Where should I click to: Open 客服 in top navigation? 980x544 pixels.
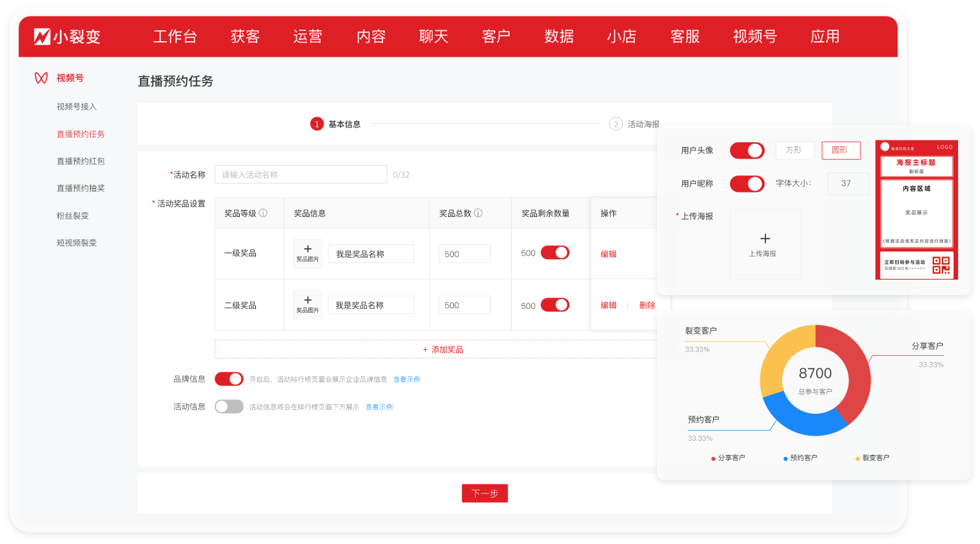685,37
